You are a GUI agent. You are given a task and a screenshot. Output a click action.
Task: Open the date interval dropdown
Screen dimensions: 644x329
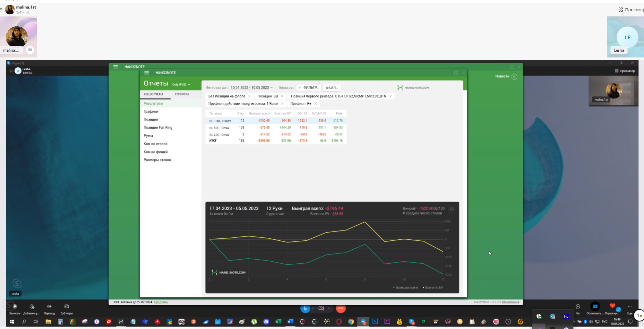click(252, 88)
